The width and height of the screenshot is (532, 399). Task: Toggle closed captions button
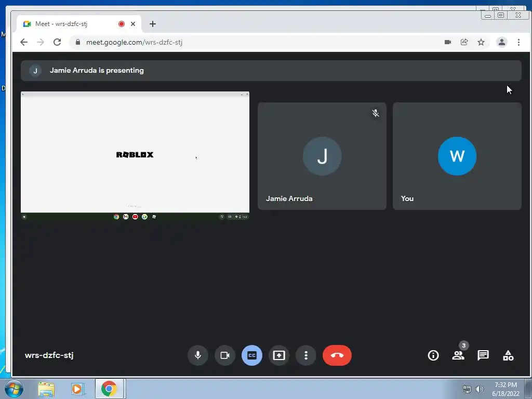252,355
